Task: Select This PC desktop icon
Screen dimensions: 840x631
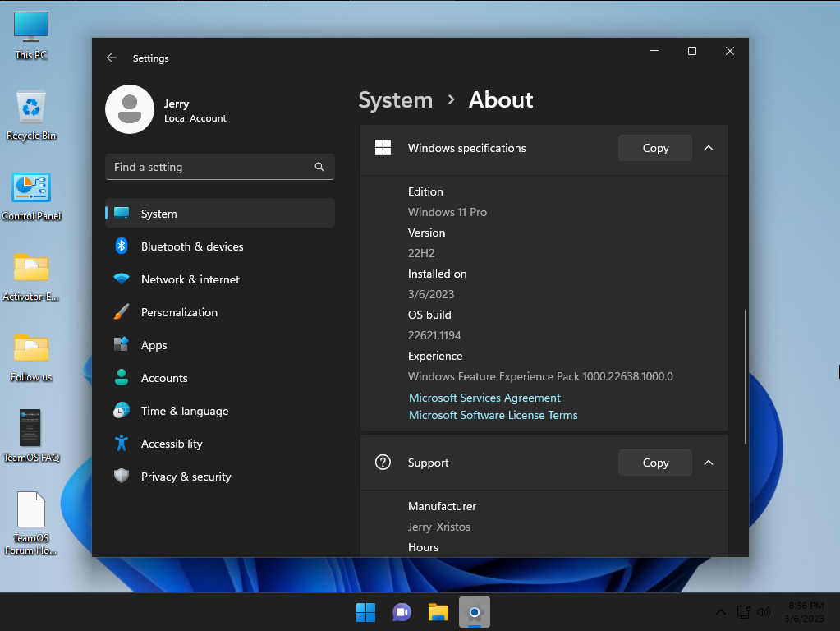Action: coord(31,35)
